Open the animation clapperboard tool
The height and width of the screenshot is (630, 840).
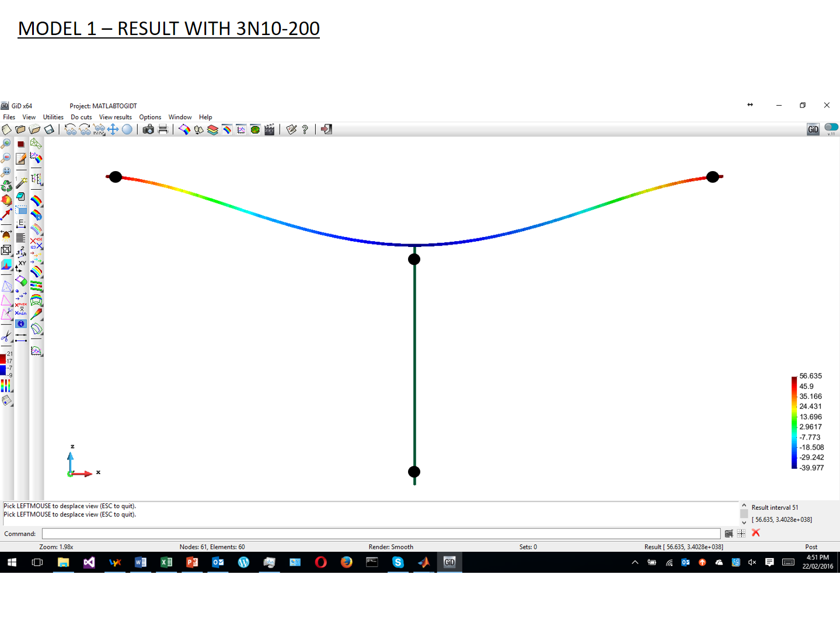pyautogui.click(x=269, y=130)
